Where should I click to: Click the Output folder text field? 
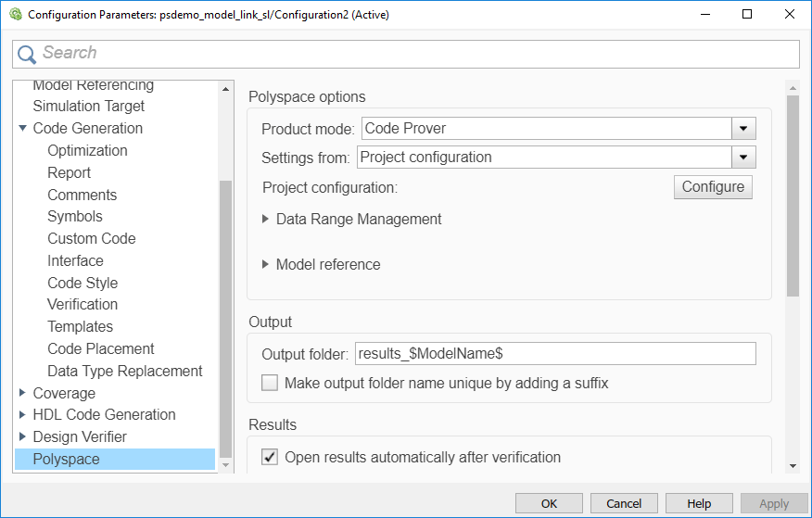555,353
